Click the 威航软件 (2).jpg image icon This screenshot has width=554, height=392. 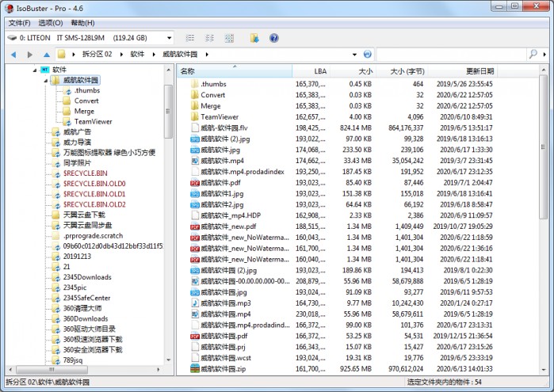click(x=195, y=139)
